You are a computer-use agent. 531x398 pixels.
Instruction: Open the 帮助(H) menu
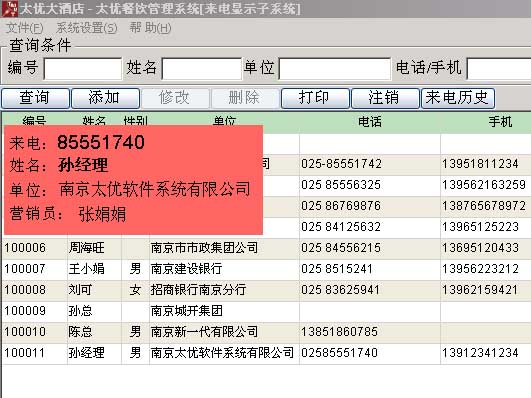pyautogui.click(x=150, y=28)
